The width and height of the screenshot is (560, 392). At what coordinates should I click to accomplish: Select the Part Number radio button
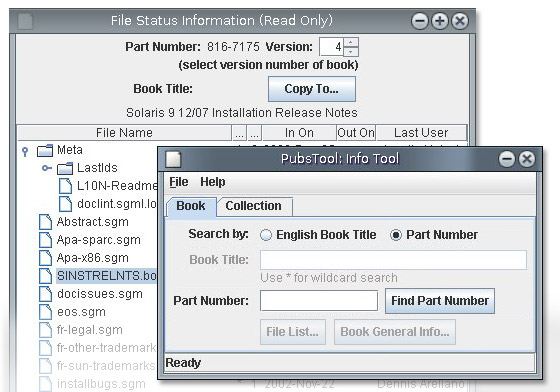click(x=396, y=235)
